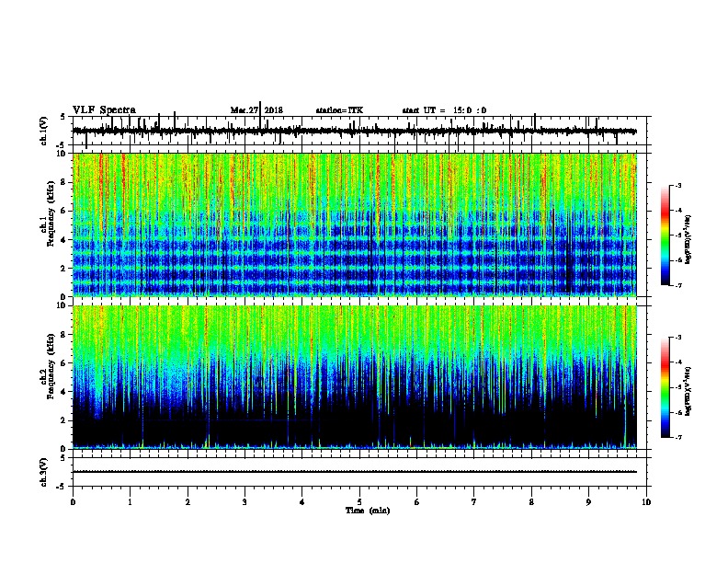
Task: Select the "ch.1(V)" waveform axis label
Action: [x=44, y=131]
